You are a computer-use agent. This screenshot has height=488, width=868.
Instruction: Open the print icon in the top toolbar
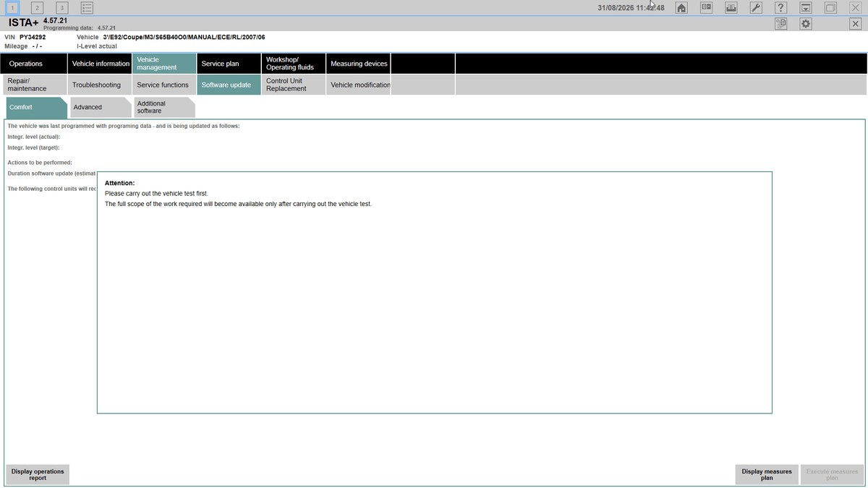pos(731,8)
